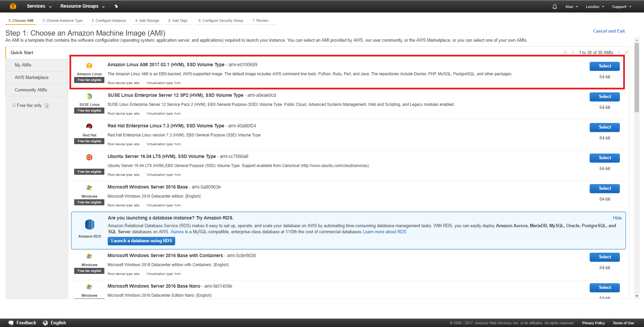Go to the 4. Add Storage step
This screenshot has height=327, width=644.
147,21
